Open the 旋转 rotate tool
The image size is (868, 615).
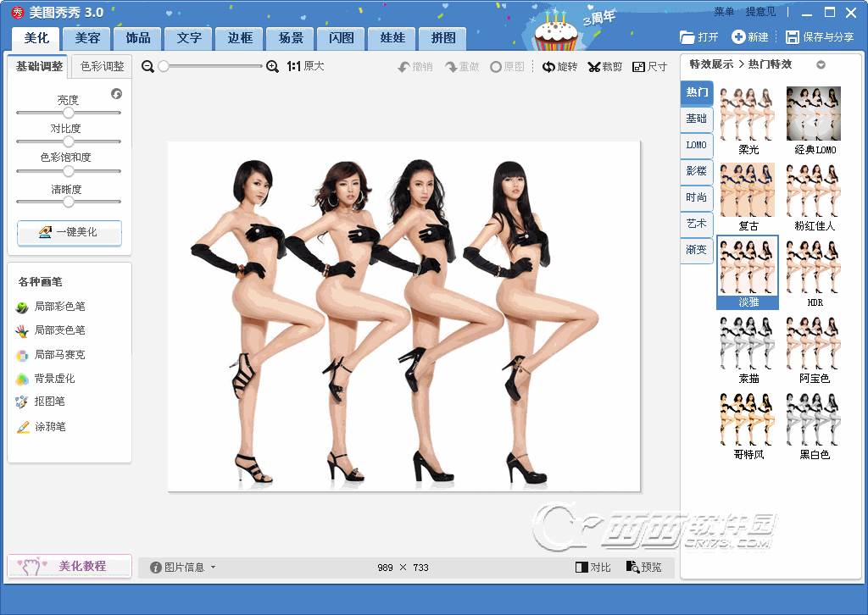[559, 67]
